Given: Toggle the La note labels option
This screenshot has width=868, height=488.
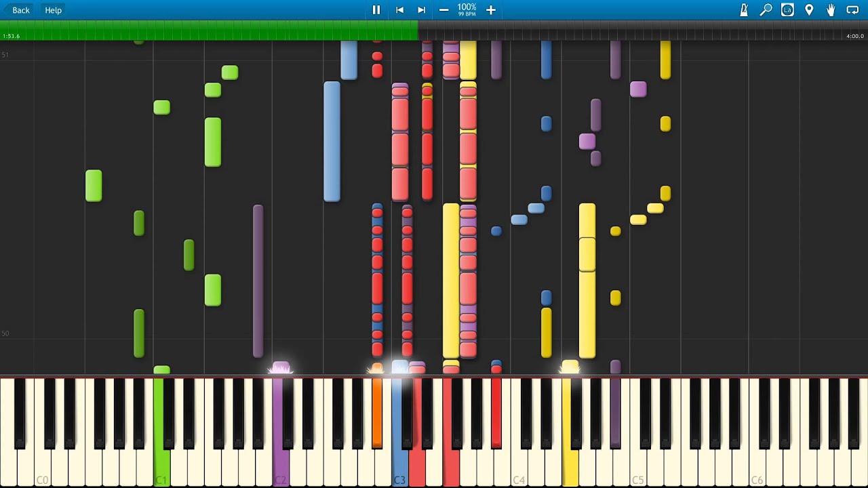Looking at the screenshot, I should click(x=787, y=10).
